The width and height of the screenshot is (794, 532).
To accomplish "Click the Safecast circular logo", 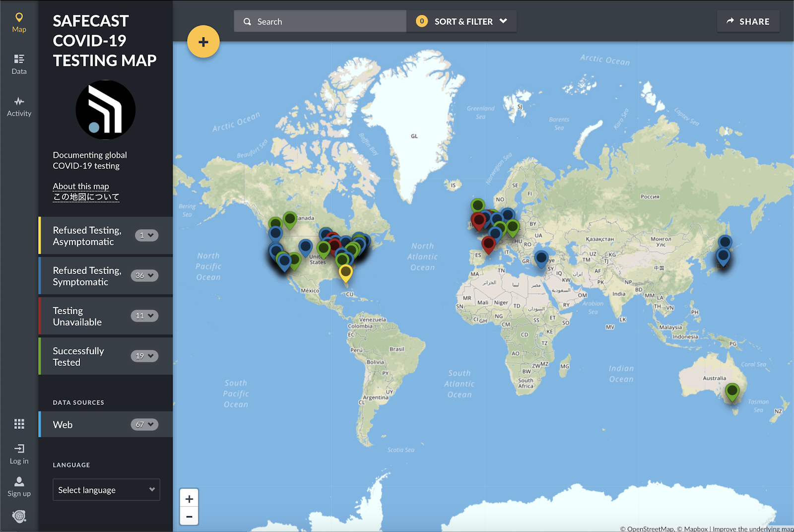I will tap(105, 110).
